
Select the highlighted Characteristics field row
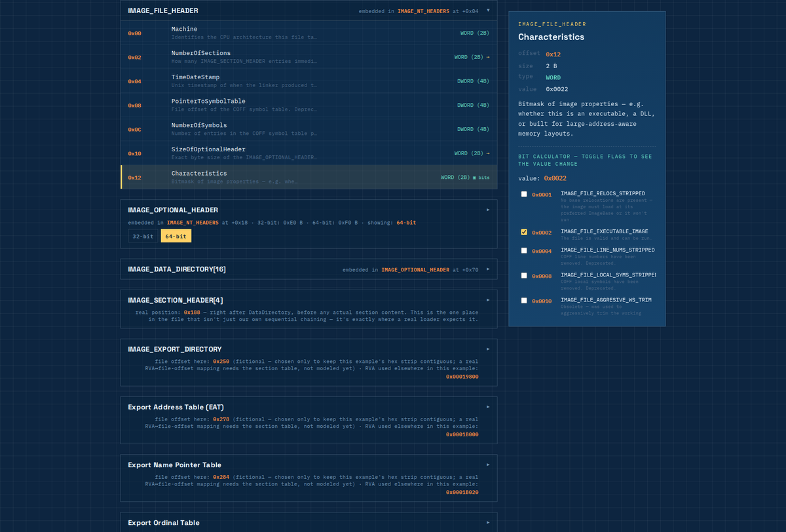[309, 177]
